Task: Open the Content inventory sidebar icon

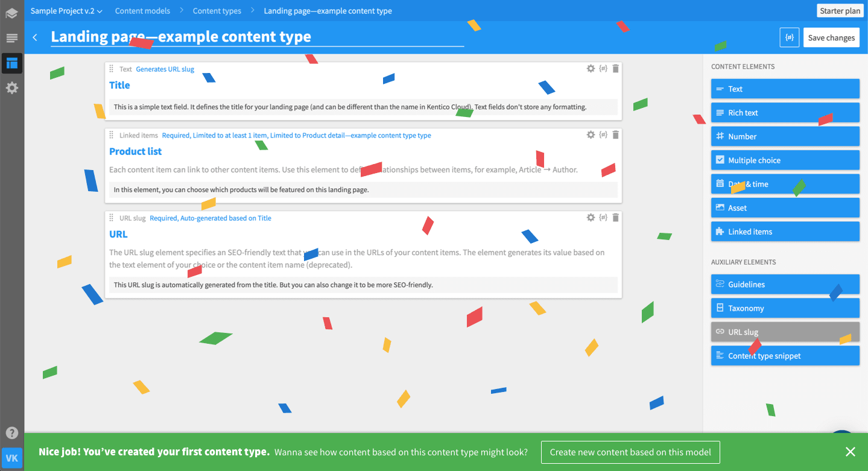Action: (12, 39)
